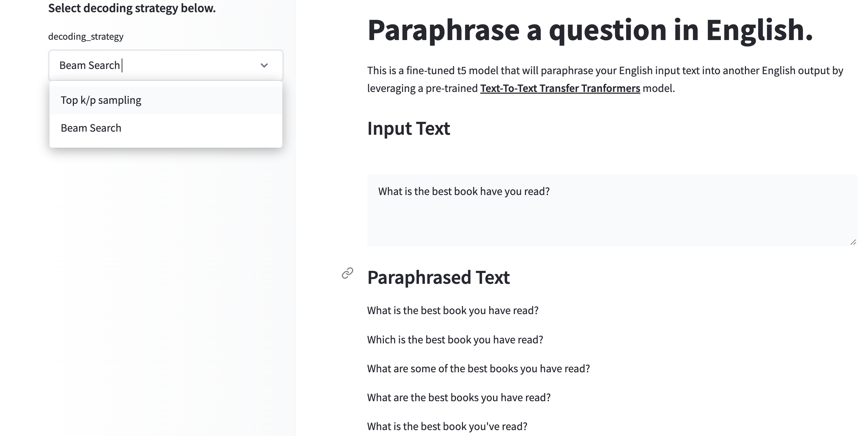Click the decoding_strategy label

(86, 37)
